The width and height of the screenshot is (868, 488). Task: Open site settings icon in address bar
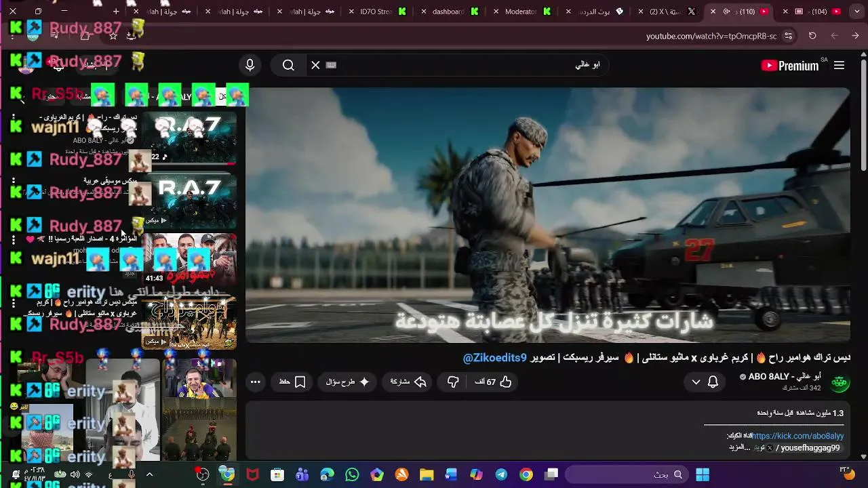(788, 36)
